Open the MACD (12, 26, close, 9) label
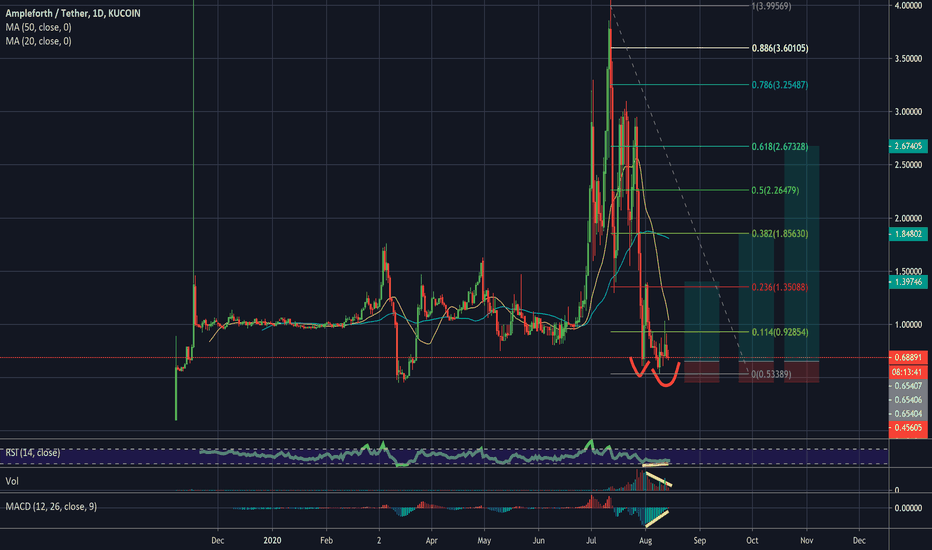Viewport: 932px width, 550px height. (x=51, y=507)
